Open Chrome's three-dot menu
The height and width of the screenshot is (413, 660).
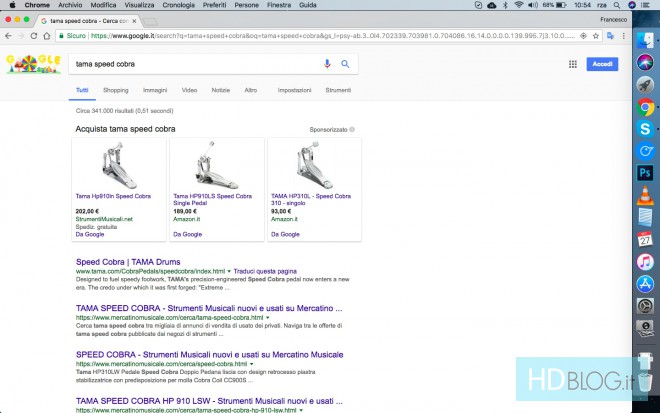(623, 36)
